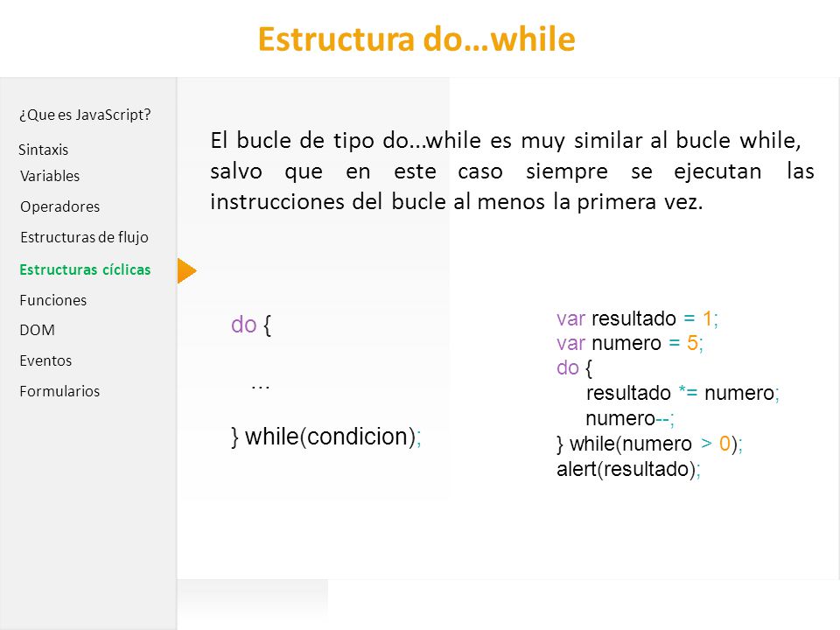The height and width of the screenshot is (630, 840).
Task: Click the orange arrow marker beside the sidebar
Action: [187, 270]
